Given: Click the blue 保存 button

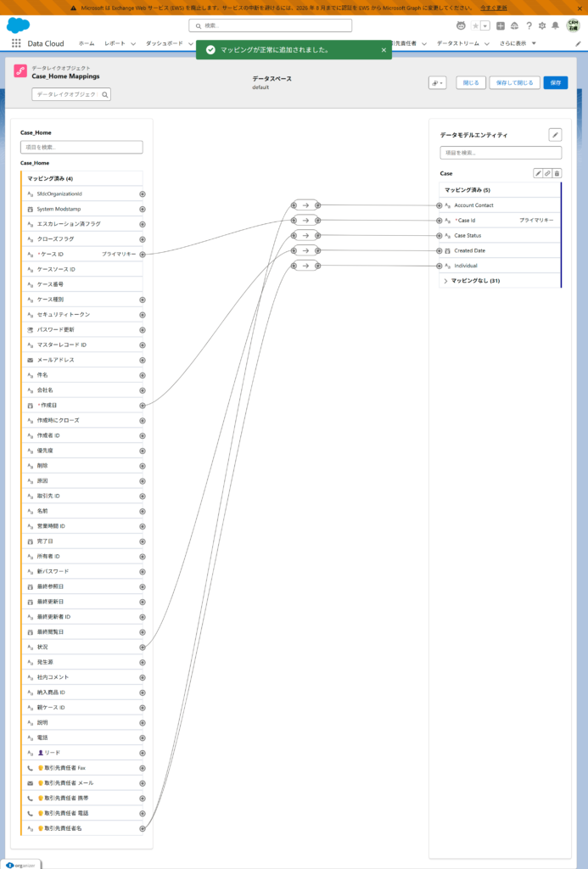Looking at the screenshot, I should point(555,82).
